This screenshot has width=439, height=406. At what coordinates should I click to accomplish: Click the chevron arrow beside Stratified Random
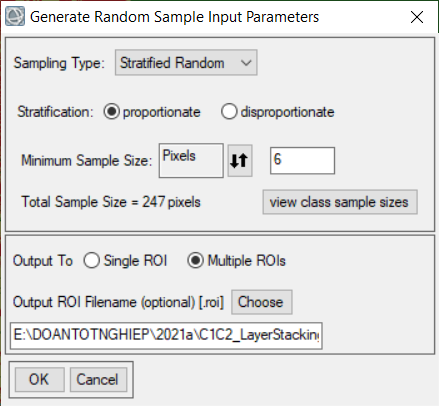click(246, 63)
